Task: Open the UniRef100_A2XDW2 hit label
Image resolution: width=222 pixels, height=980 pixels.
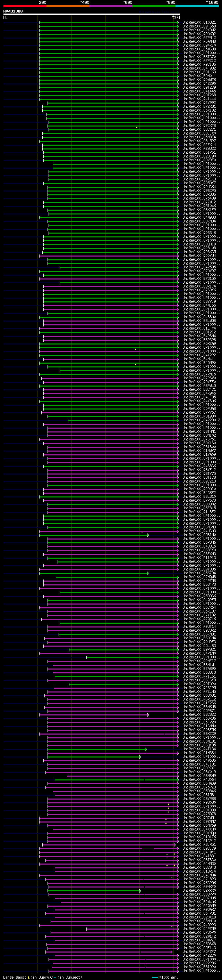Action: 199,30
